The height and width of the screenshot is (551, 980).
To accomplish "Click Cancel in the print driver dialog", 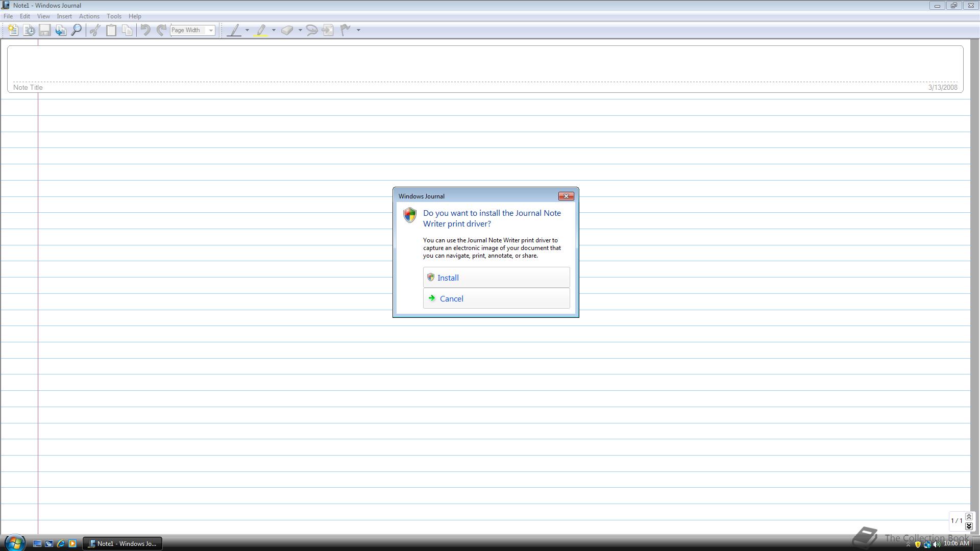I will click(496, 298).
